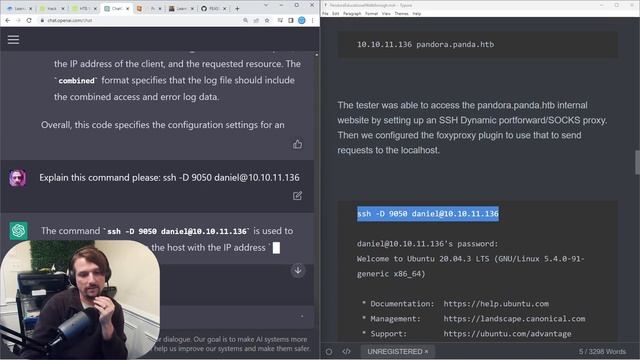The image size is (640, 360).
Task: Close the GitHub 'PEAS' Chrome tab
Action: pos(224,8)
